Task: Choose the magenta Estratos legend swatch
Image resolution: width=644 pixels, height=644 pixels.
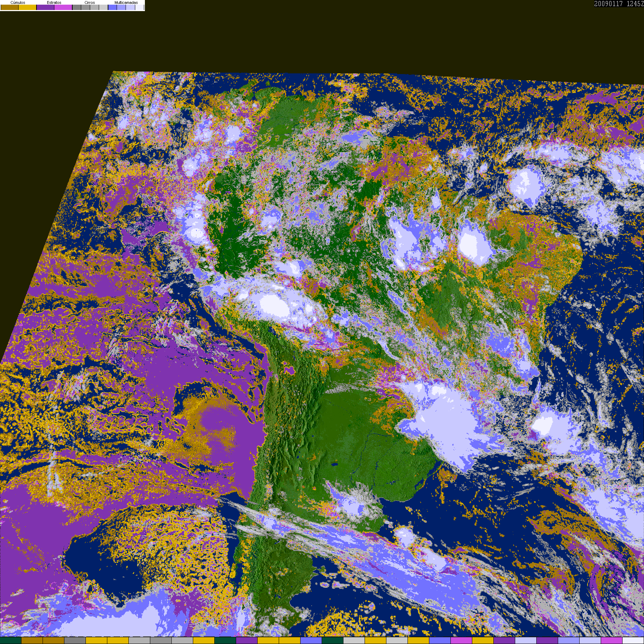Action: pyautogui.click(x=63, y=7)
